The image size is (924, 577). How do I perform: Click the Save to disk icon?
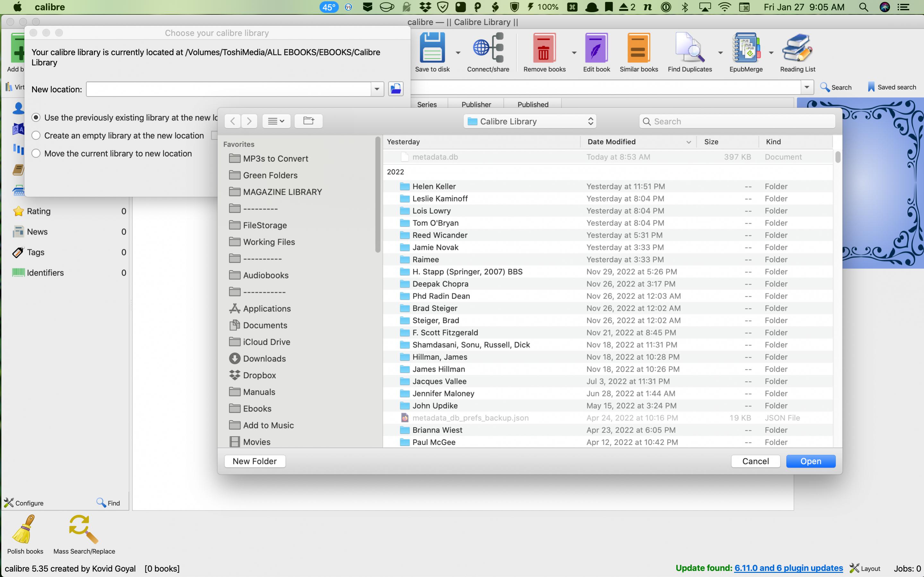[x=432, y=48]
